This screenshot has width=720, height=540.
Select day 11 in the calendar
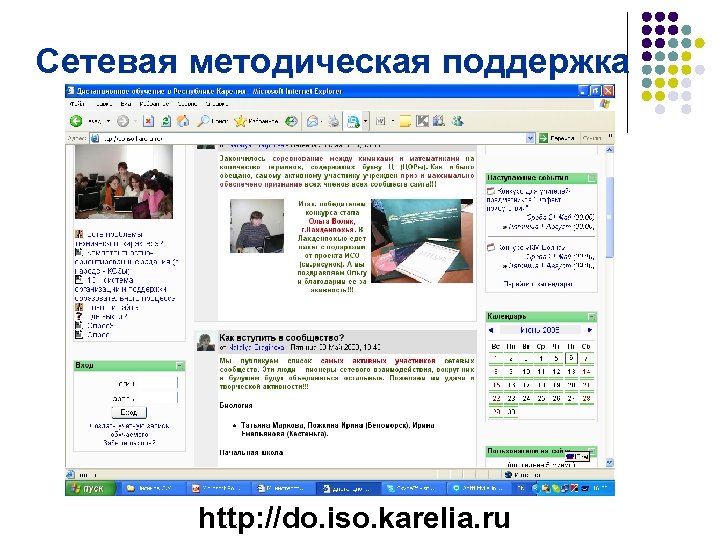[x=541, y=371]
